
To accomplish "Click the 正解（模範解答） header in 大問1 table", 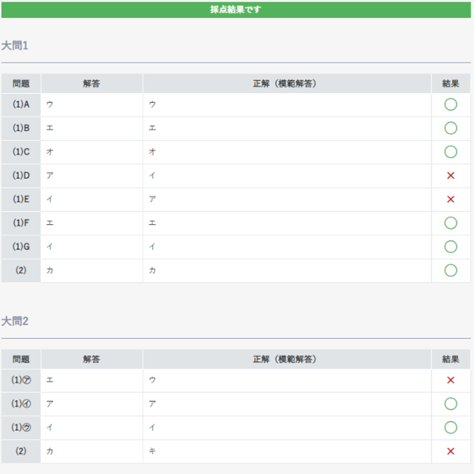I will tap(287, 84).
